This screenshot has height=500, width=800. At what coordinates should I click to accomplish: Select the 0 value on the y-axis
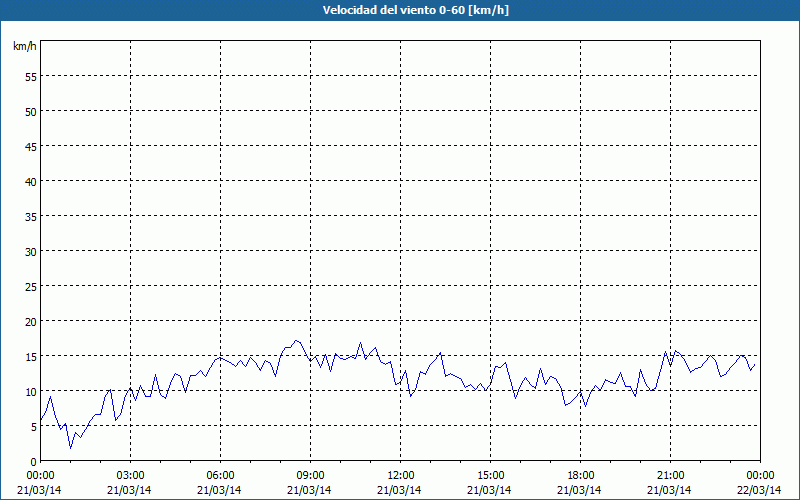(34, 462)
